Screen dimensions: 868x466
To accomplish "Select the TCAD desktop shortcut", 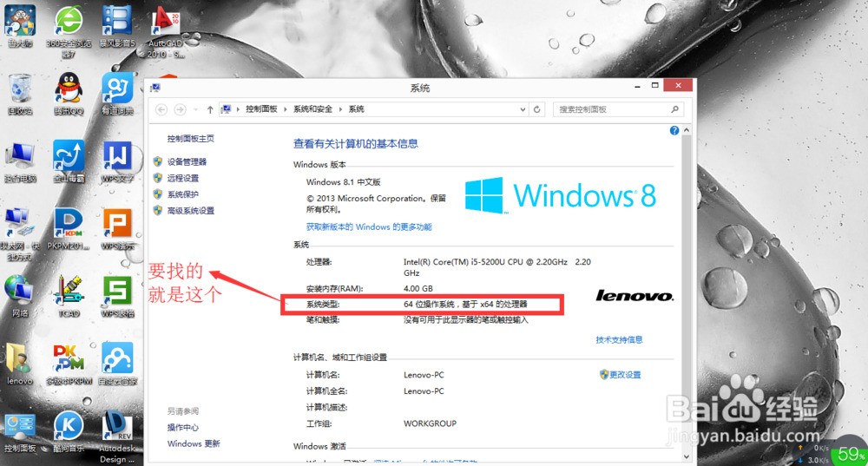I will click(x=68, y=297).
